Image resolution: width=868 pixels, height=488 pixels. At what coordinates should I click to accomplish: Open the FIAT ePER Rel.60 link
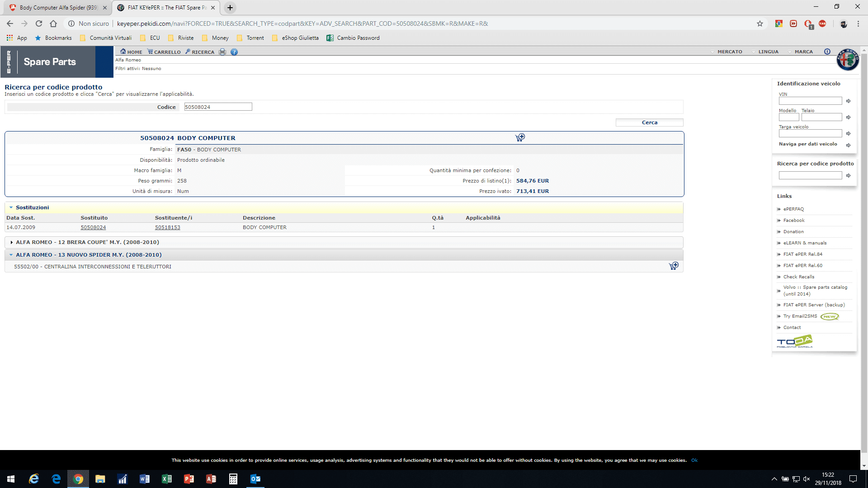[x=803, y=266]
